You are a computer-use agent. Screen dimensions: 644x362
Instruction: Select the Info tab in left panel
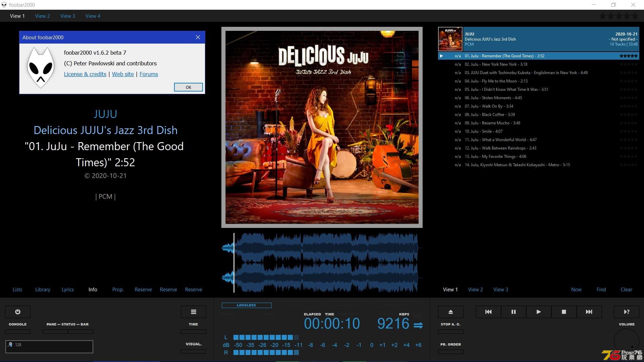(x=93, y=289)
